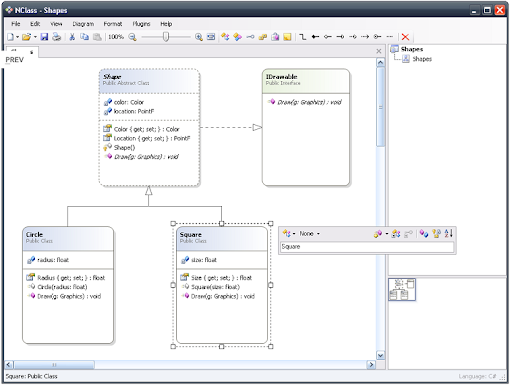Viewport: 512px width, 387px height.
Task: Click the 'radius: float' field in Circle
Action: (x=53, y=260)
